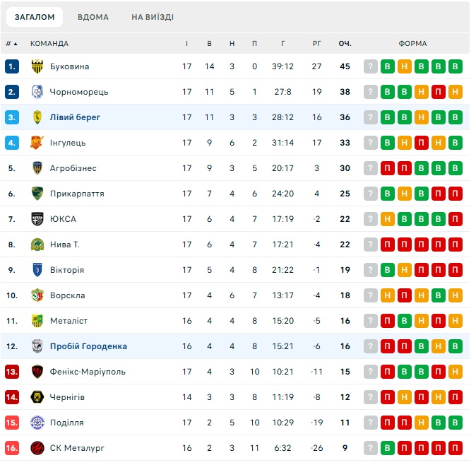Image resolution: width=476 pixels, height=465 pixels.
Task: Select the Загалом tab
Action: [x=35, y=17]
